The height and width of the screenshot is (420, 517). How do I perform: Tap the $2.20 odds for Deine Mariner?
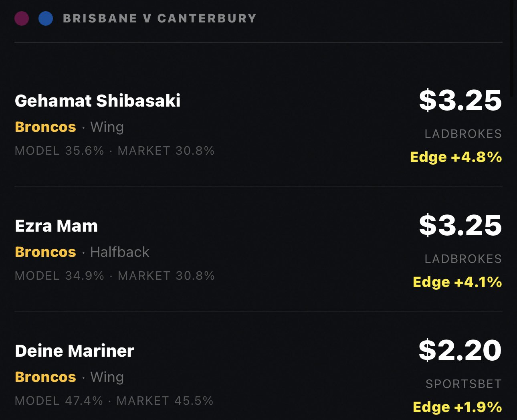[x=460, y=350]
